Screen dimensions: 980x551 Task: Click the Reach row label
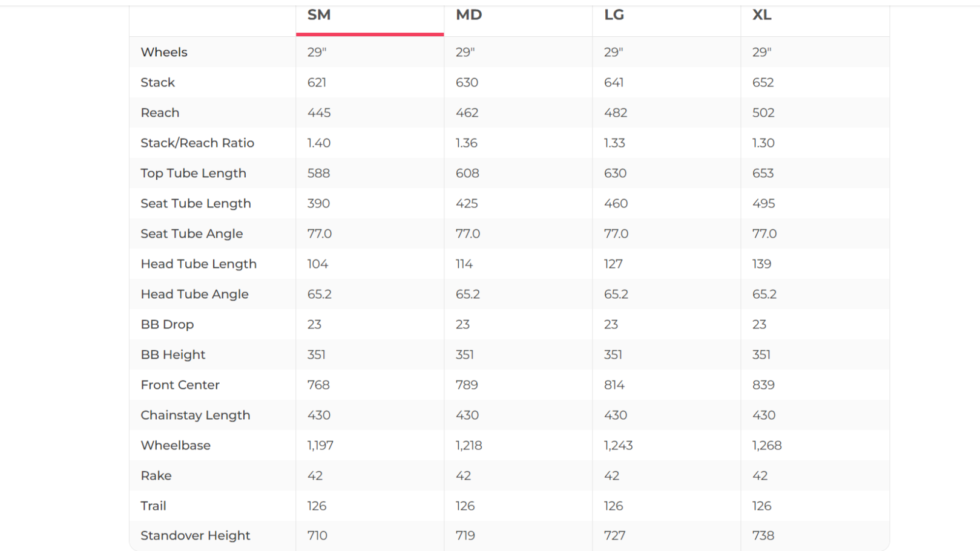tap(160, 112)
